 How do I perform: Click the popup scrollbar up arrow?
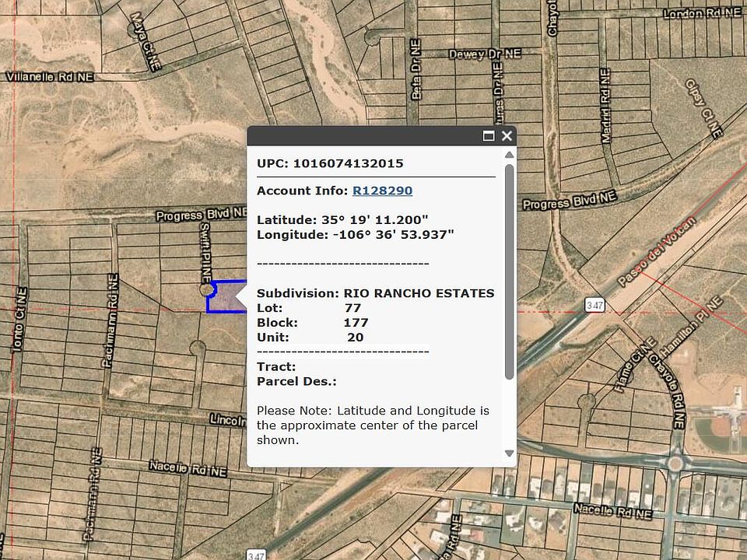[x=509, y=156]
